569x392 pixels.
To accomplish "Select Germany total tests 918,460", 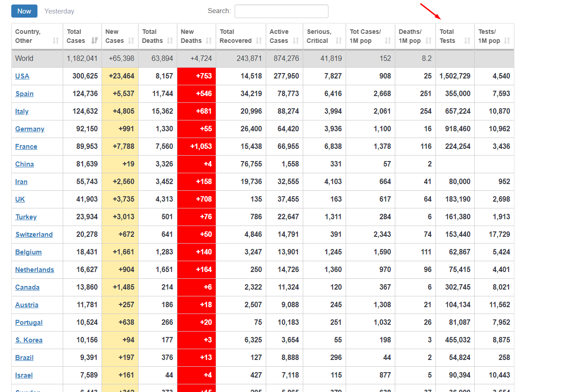I will point(457,129).
